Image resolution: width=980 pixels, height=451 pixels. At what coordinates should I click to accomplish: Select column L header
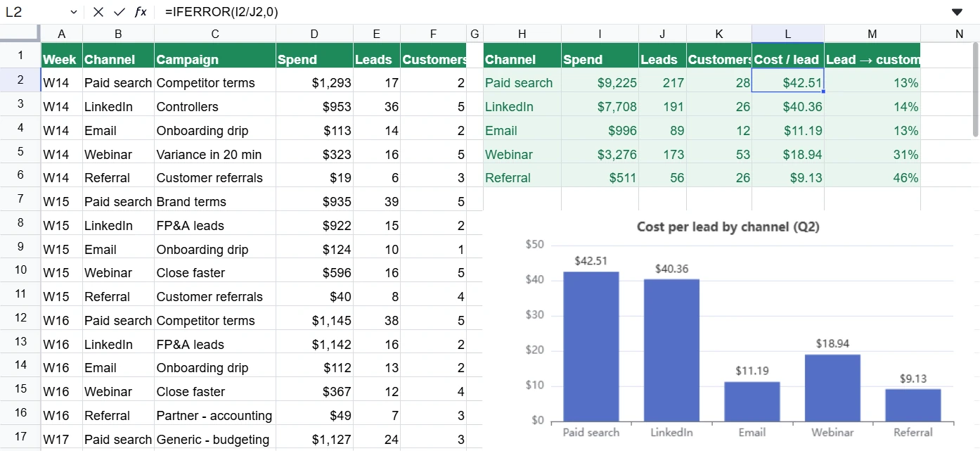pos(788,34)
